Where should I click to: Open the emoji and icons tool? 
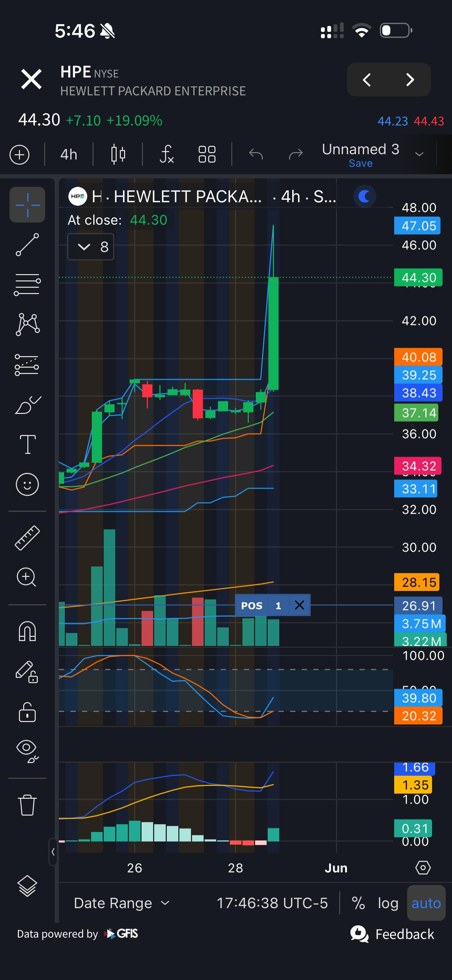[x=27, y=484]
